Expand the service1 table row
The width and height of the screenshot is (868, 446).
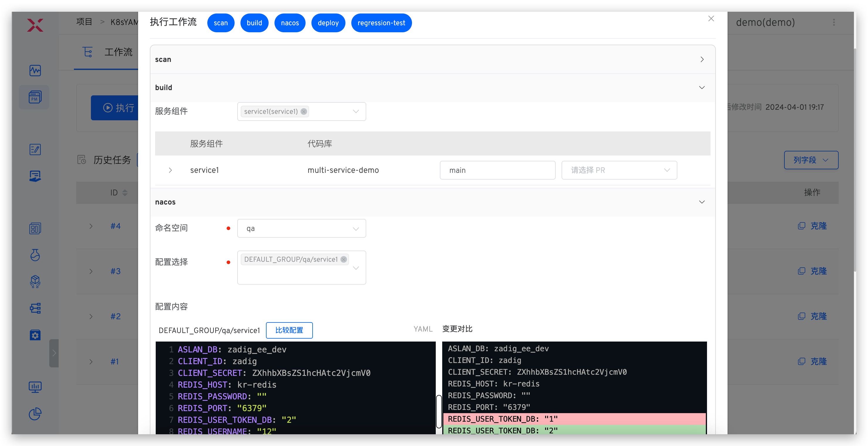(170, 170)
